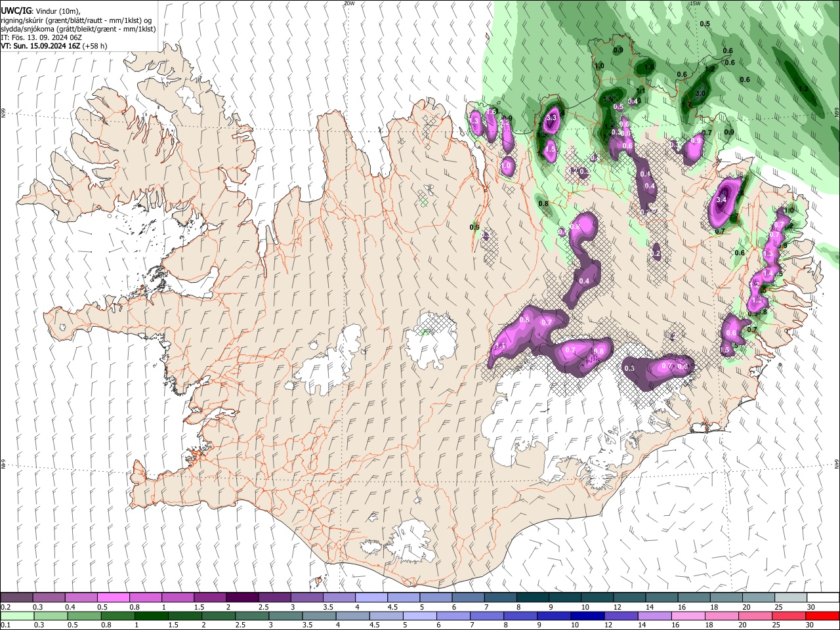Viewport: 840px width, 630px height.
Task: Click the "3.3" snowfall value on the map
Action: click(551, 117)
